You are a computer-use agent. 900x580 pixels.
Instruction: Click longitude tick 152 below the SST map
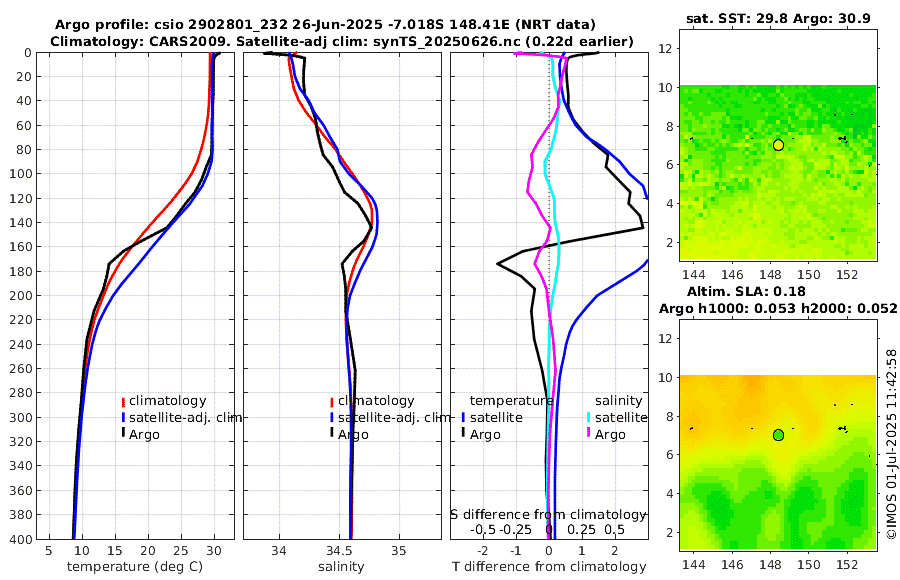tap(847, 274)
